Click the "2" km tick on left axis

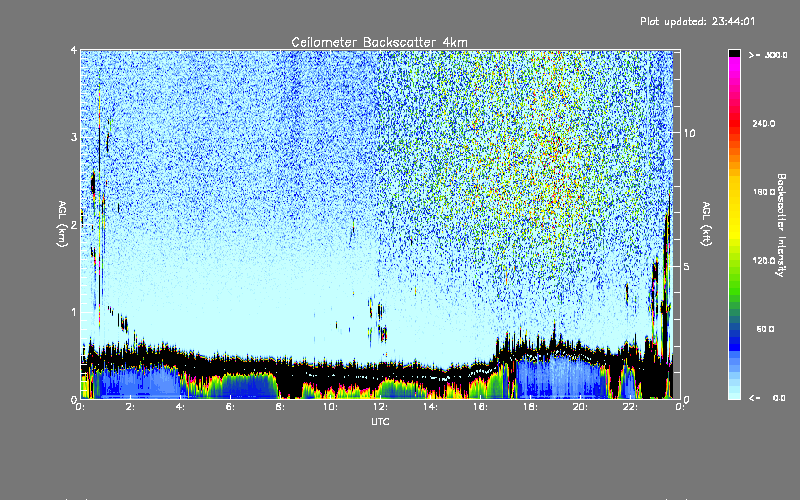coord(74,225)
